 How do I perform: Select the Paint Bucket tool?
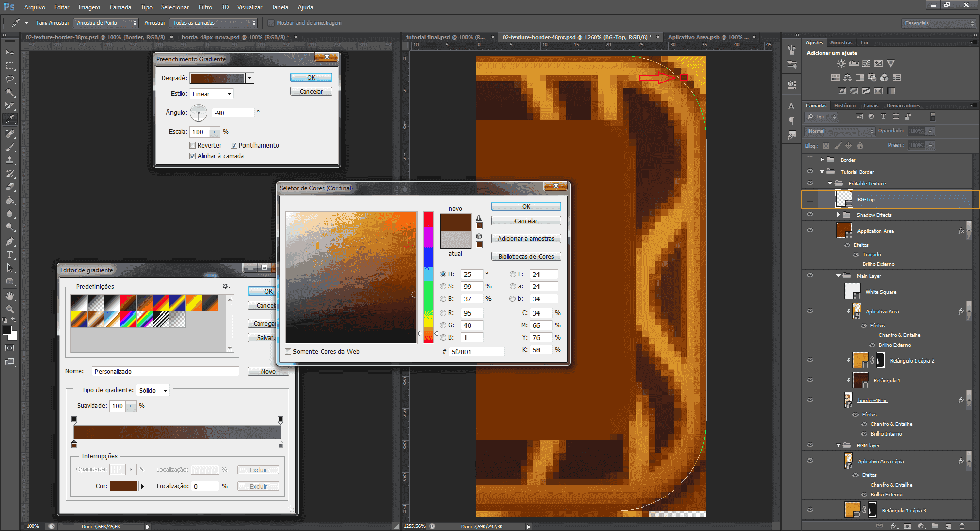10,200
